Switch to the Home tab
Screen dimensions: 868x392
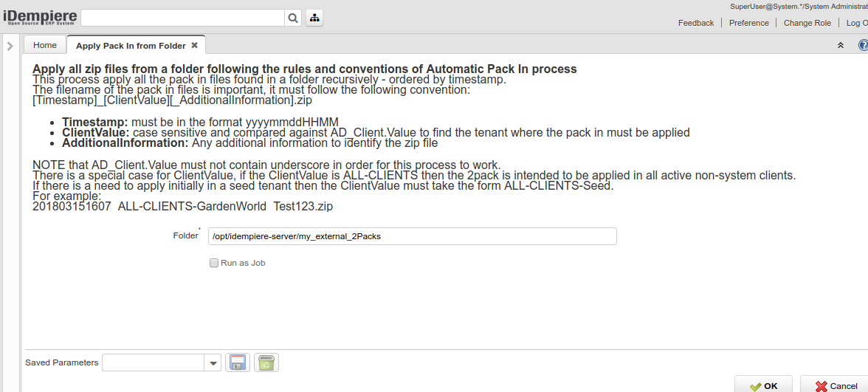tap(45, 45)
